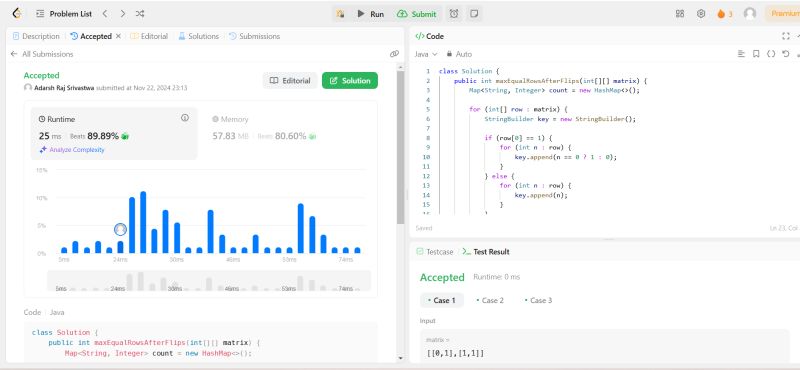Viewport: 800px width, 370px height.
Task: Open the settings gear icon
Action: [701, 14]
